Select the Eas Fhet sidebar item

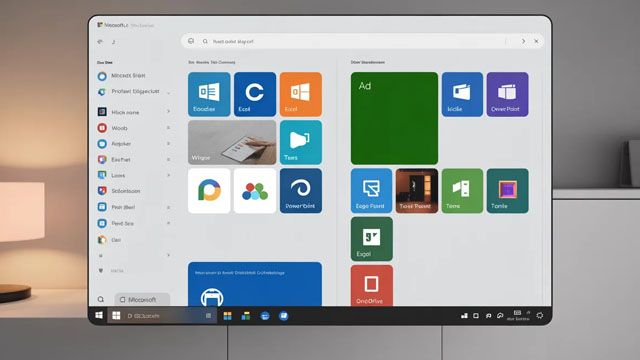pos(114,160)
